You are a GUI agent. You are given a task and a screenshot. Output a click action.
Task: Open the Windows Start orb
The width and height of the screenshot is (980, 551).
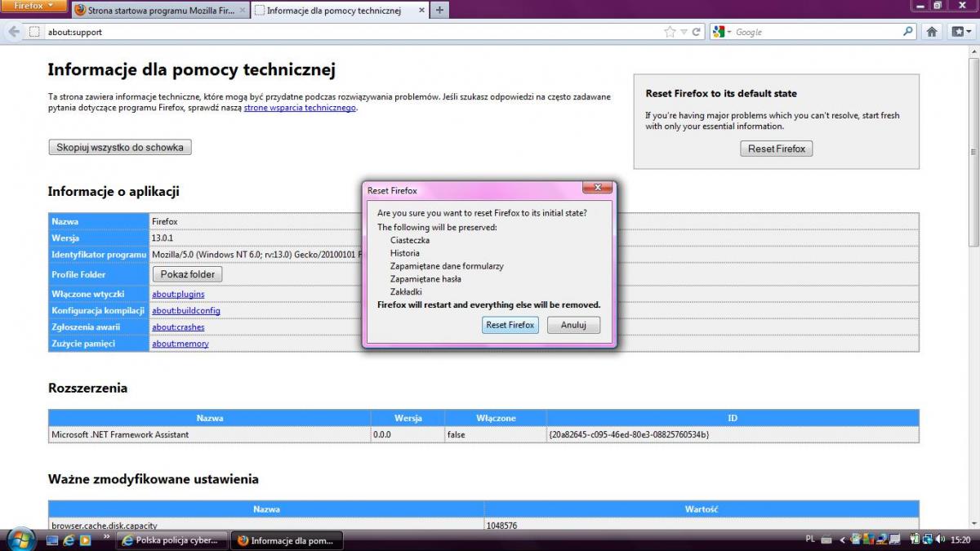(x=20, y=540)
